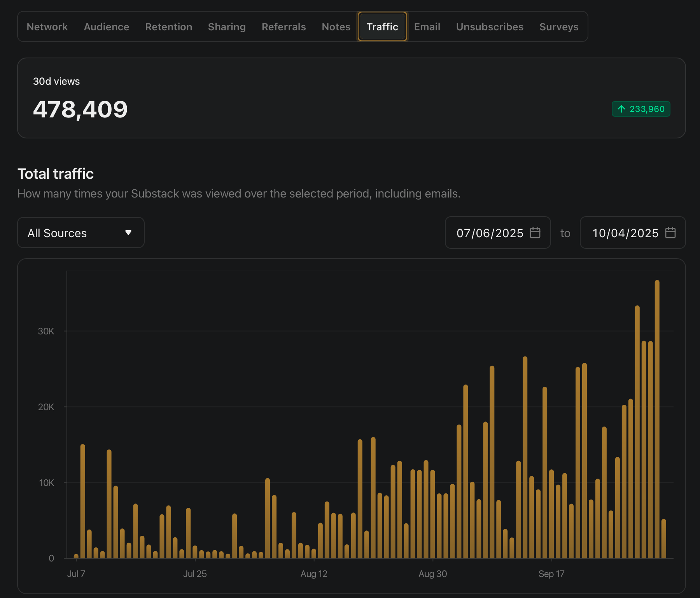
Task: Click the green up-arrow views change badge
Action: click(640, 109)
